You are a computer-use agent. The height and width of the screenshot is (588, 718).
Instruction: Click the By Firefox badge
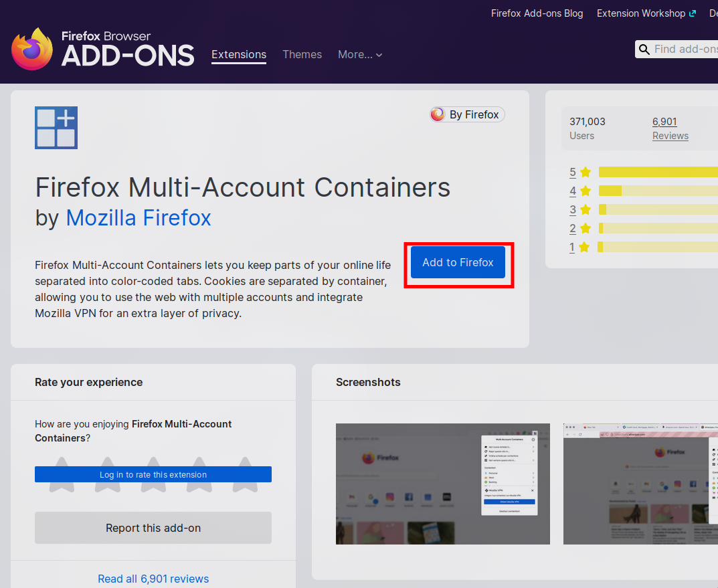click(x=467, y=114)
